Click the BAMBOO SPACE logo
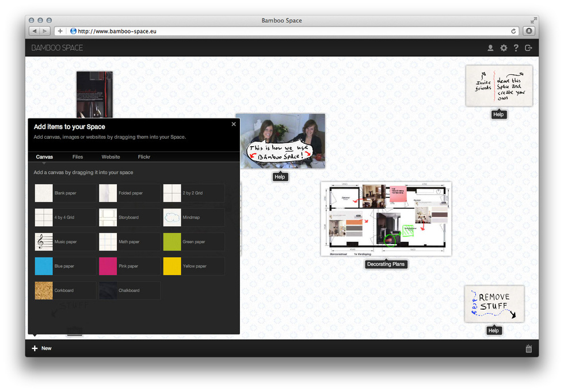Image resolution: width=564 pixels, height=392 pixels. [x=57, y=48]
